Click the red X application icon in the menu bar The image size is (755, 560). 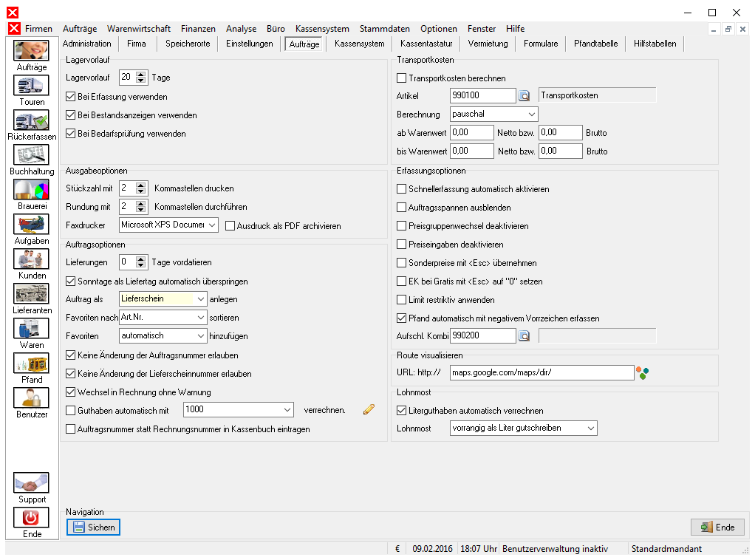15,28
